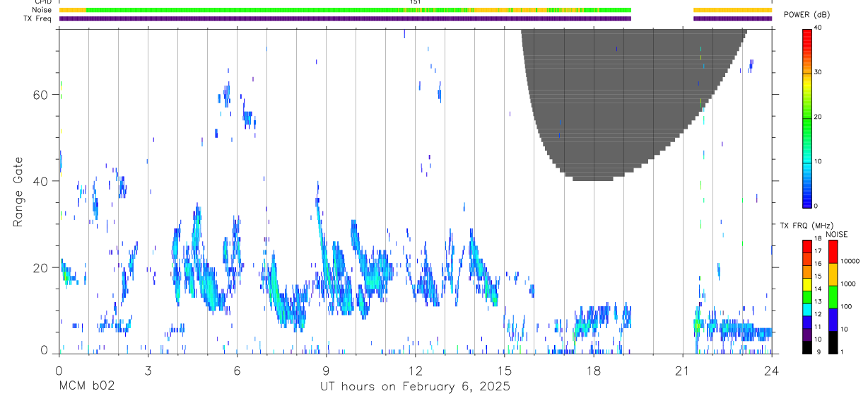This screenshot has height=401, width=868.
Task: Click the "40" tick label on the POWER colorbar
Action: point(819,28)
